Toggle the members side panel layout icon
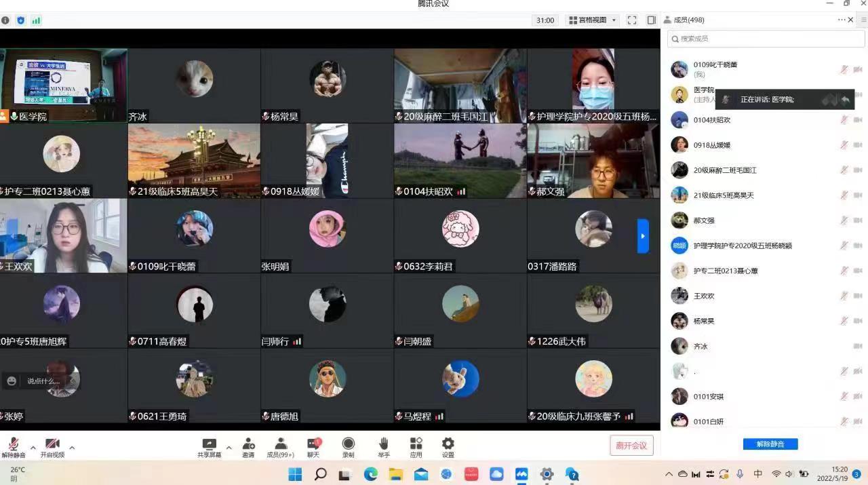Screen dimensions: 868x485 [x=651, y=20]
